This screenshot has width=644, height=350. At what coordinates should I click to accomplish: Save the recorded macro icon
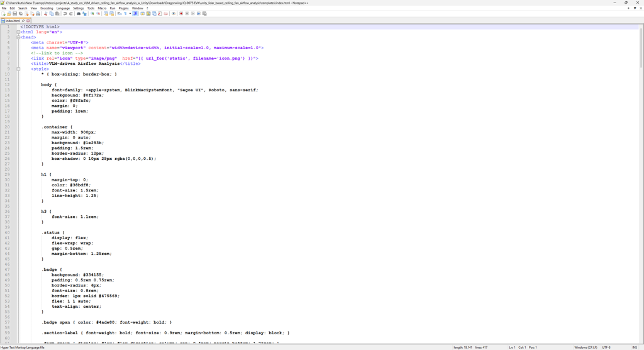click(204, 14)
